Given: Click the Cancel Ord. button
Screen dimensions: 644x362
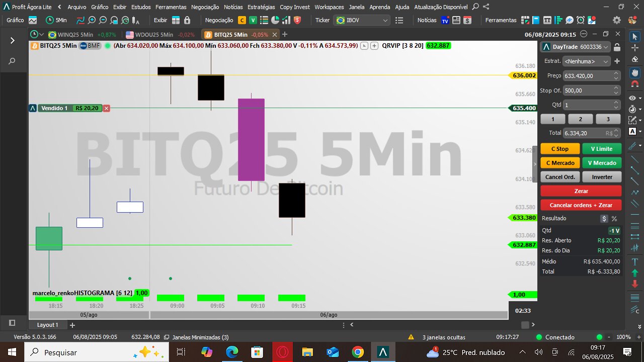Looking at the screenshot, I should pyautogui.click(x=560, y=177).
